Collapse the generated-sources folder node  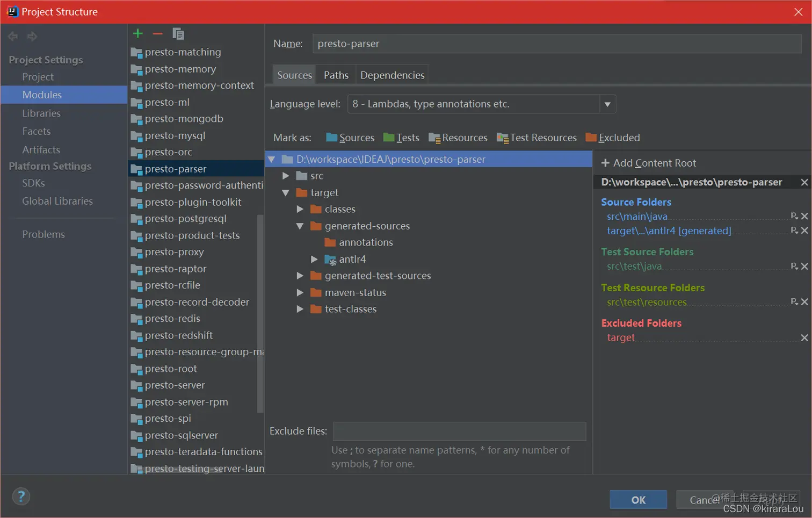pyautogui.click(x=300, y=226)
